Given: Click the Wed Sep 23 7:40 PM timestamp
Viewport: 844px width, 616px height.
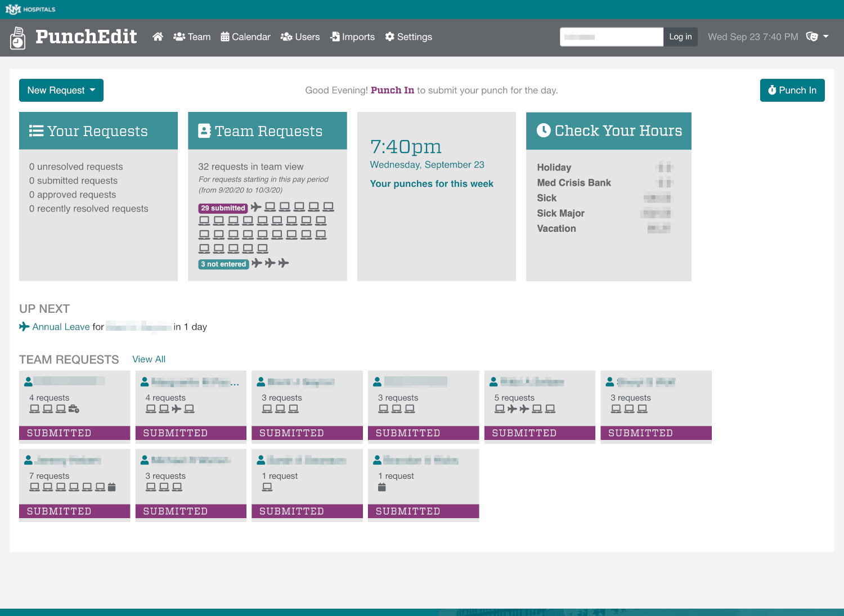Looking at the screenshot, I should 753,37.
